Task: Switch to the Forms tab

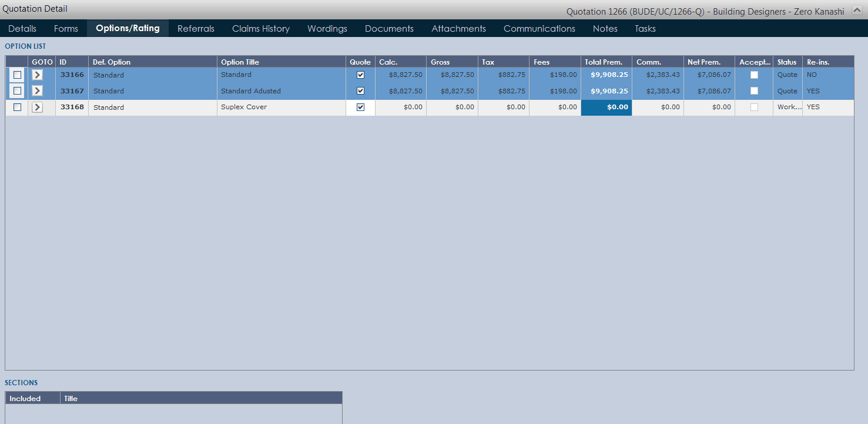Action: tap(66, 28)
